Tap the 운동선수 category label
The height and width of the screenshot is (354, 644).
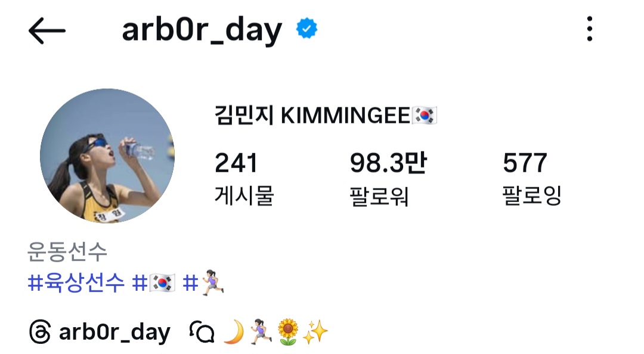click(67, 251)
